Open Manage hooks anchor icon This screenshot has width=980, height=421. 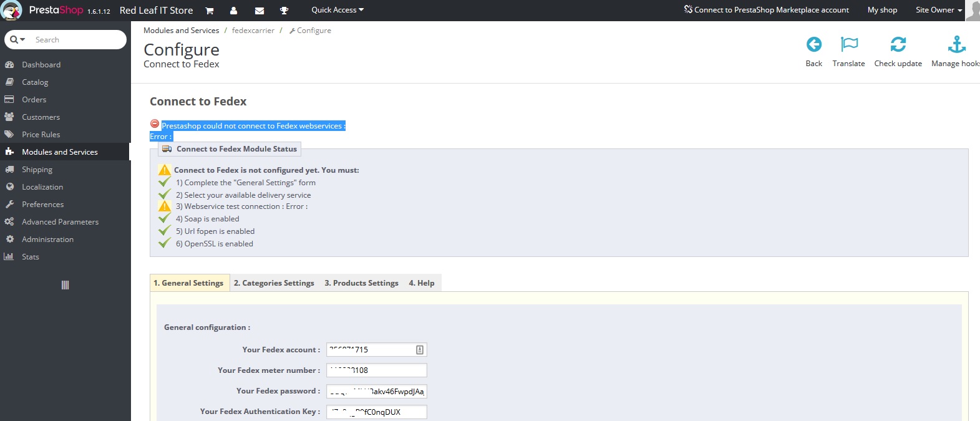tap(957, 44)
